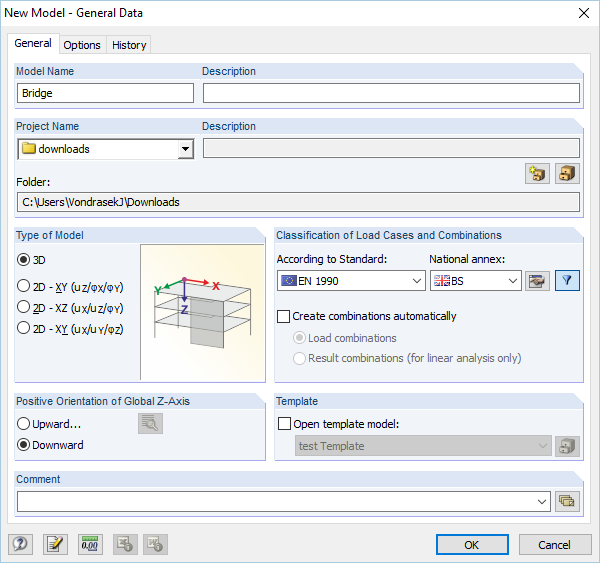Expand the Comment dropdown list
Image resolution: width=600 pixels, height=563 pixels.
coord(541,501)
